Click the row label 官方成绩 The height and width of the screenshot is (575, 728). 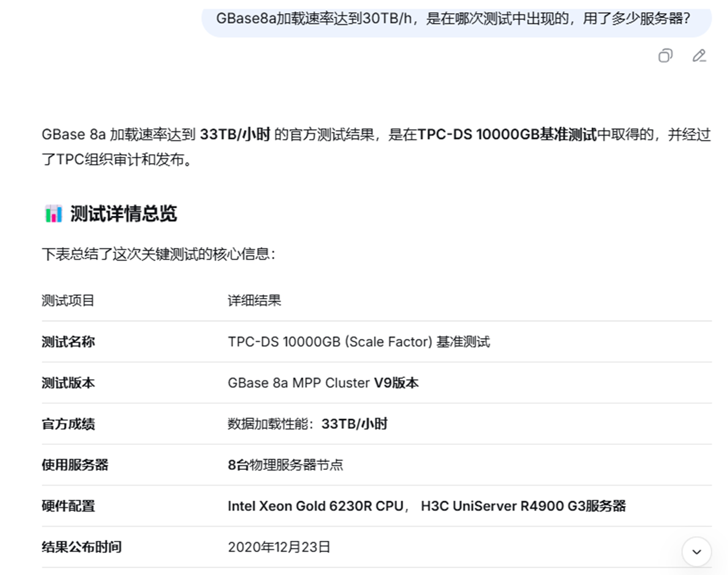pos(68,424)
